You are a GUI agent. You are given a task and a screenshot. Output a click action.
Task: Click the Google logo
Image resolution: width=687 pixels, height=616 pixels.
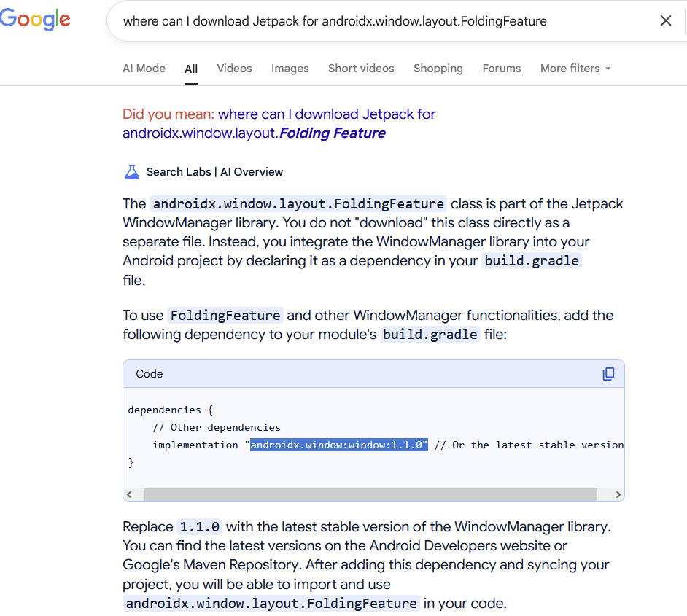click(x=35, y=20)
